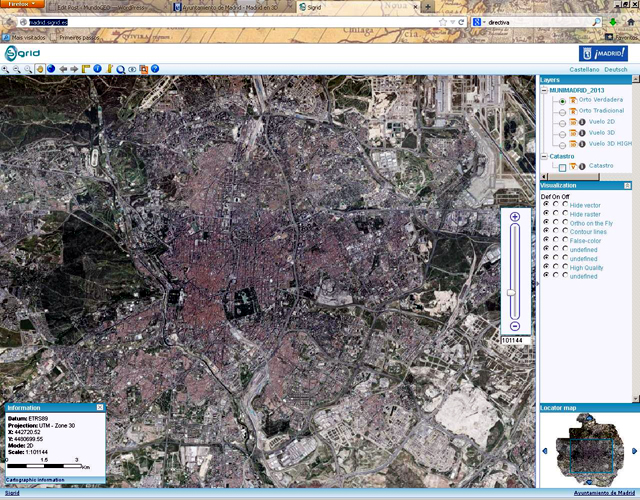Click the zoom out minus button on slider
The width and height of the screenshot is (640, 500).
(x=514, y=326)
